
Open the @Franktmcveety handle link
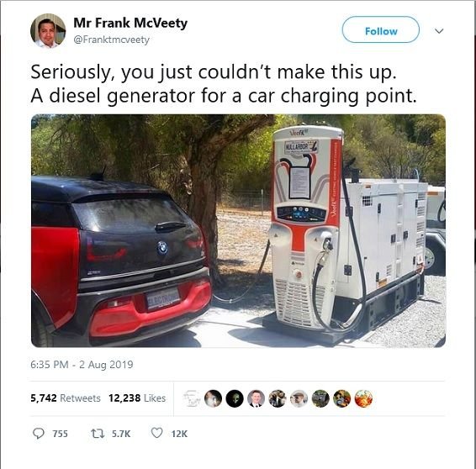[x=112, y=40]
